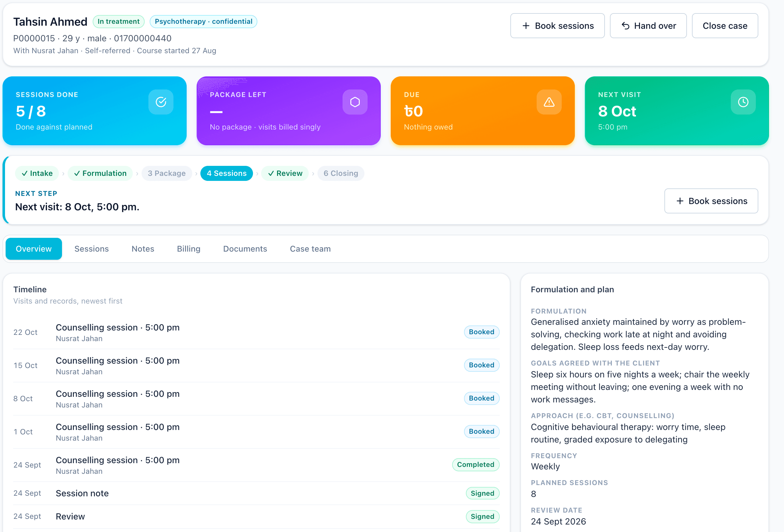Screen dimensions: 784x532
Task: Select the 3 Package step chip
Action: click(x=167, y=173)
